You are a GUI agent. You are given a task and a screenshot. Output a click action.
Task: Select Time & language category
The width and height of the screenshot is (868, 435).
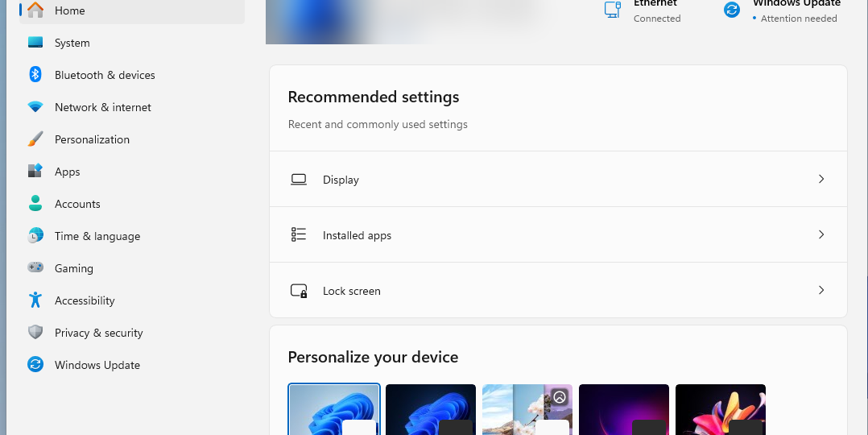(132, 235)
